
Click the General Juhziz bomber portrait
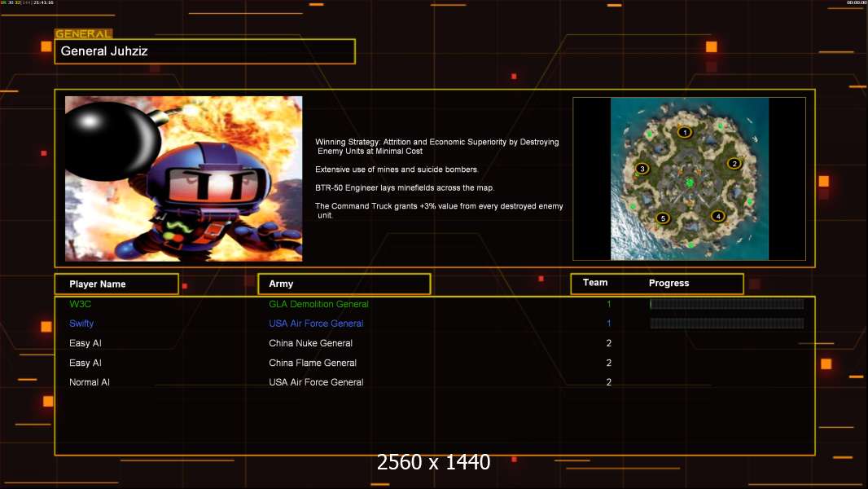click(184, 178)
